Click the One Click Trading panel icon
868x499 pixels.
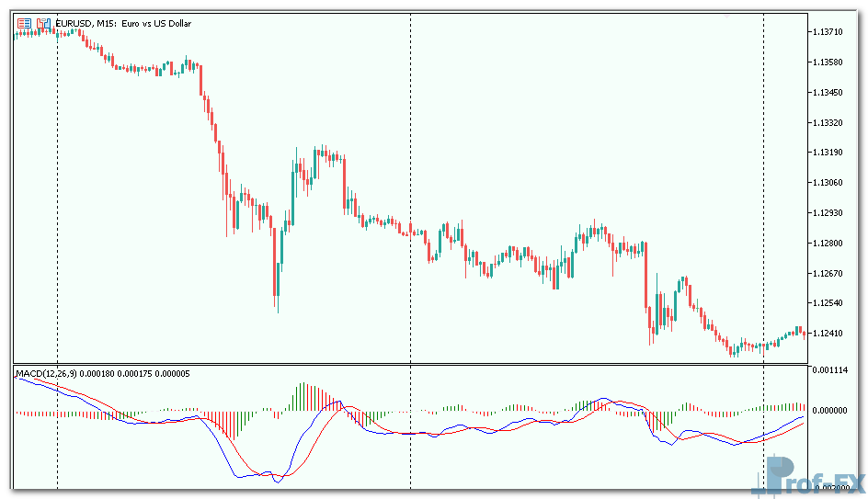click(x=25, y=23)
